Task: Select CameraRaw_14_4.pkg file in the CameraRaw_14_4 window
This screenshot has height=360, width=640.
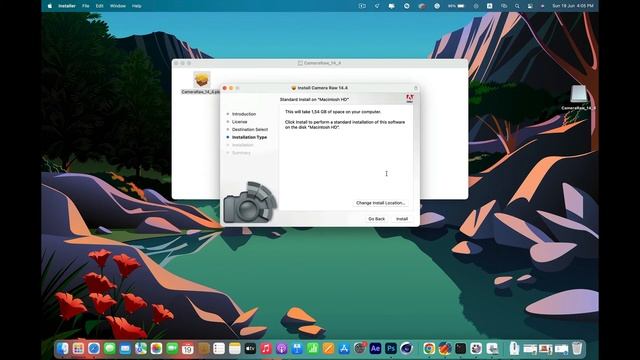Action: click(x=202, y=83)
